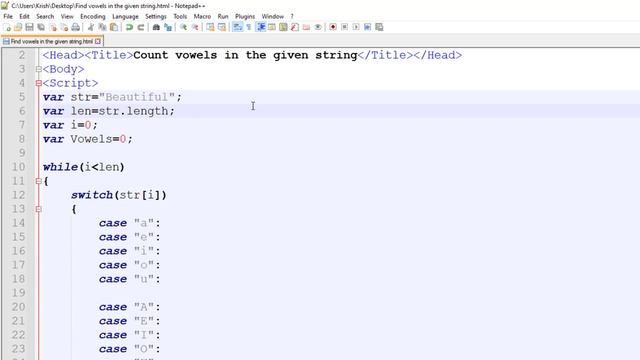The width and height of the screenshot is (640, 360).
Task: Open the Replace dialog toolbar icon
Action: [x=168, y=27]
